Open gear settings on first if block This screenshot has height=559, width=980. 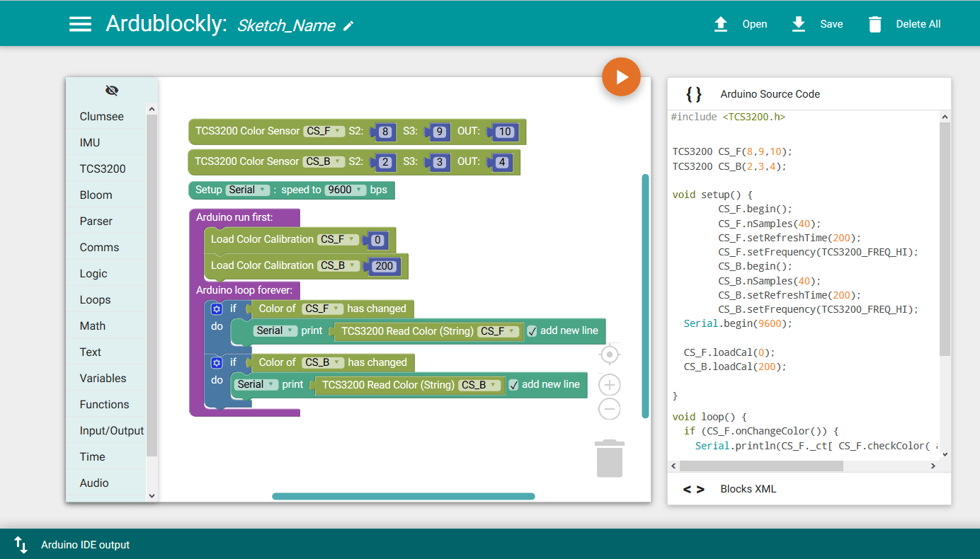click(217, 309)
